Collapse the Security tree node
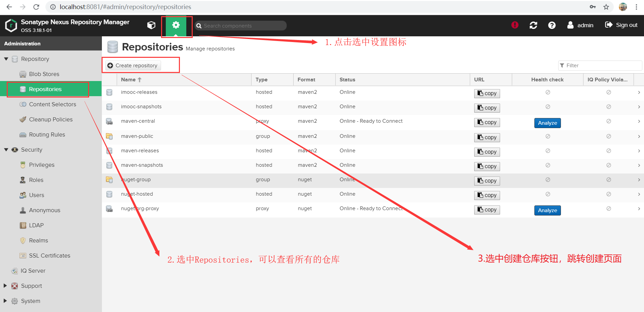Image resolution: width=644 pixels, height=312 pixels. [x=6, y=150]
